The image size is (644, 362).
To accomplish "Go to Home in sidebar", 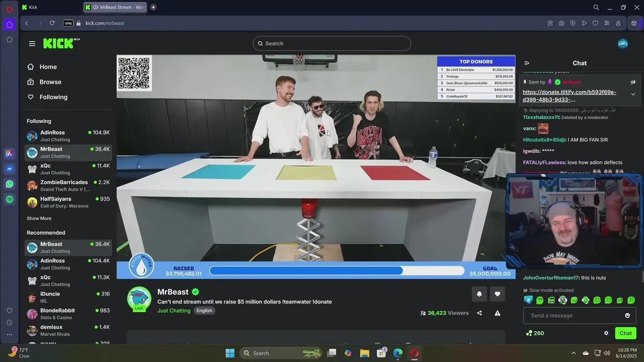I will pos(42,67).
